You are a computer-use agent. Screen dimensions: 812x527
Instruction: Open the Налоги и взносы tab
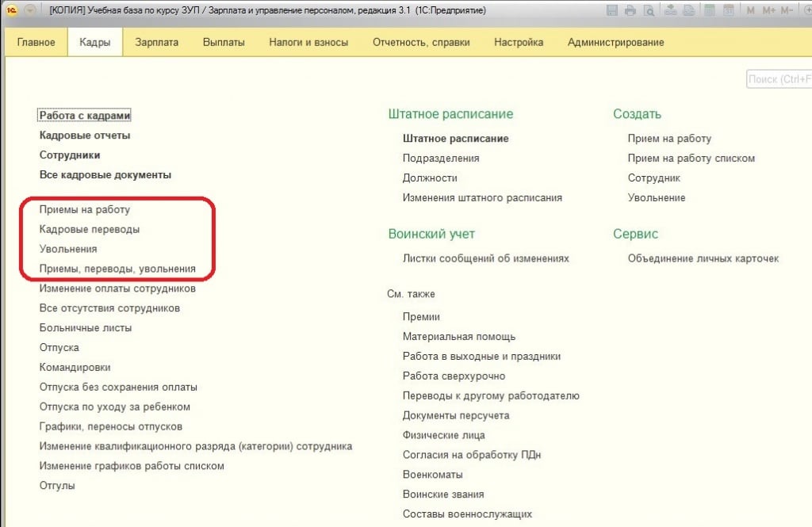click(x=308, y=43)
